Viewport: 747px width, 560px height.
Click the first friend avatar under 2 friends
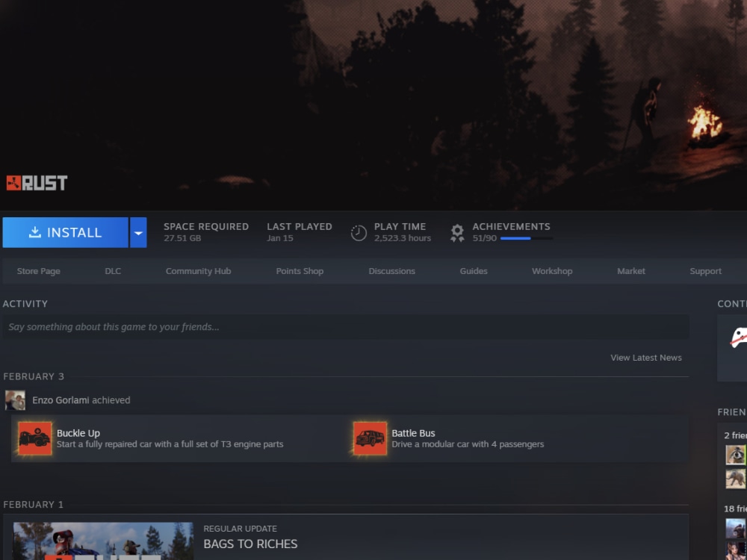coord(736,455)
